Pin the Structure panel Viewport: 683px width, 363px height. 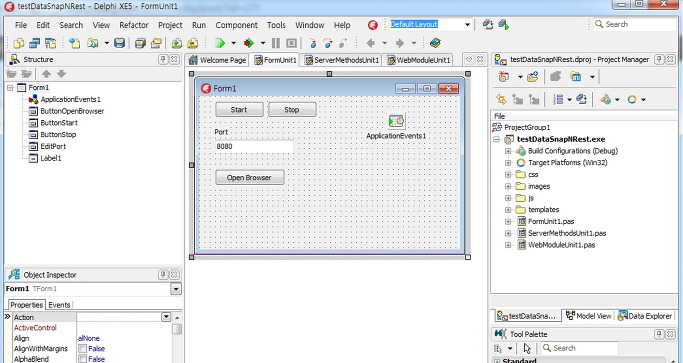pyautogui.click(x=163, y=59)
